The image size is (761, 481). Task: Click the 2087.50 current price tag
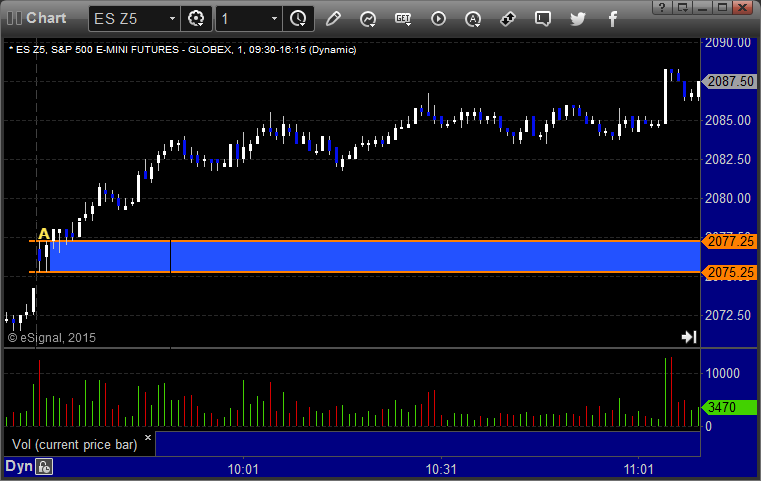[729, 81]
